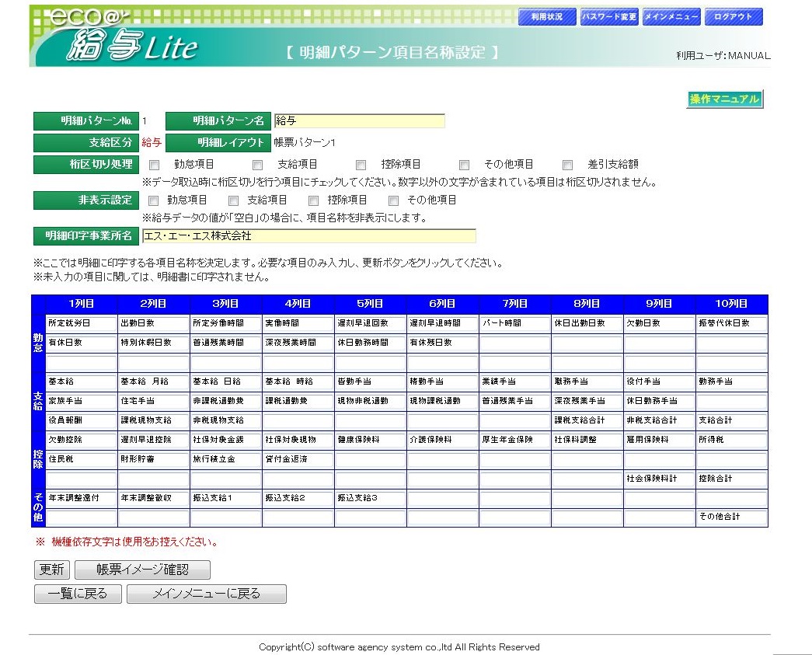Click 一覧に戻る button
Viewport: 812px width, 655px height.
pos(78,594)
